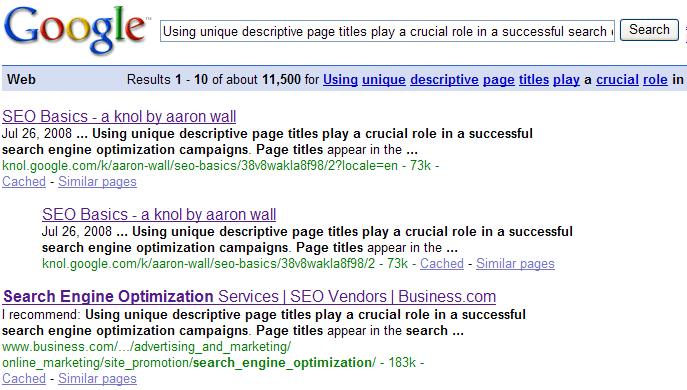Screen dimensions: 687x390
Task: Click the Google logo
Action: (x=77, y=30)
